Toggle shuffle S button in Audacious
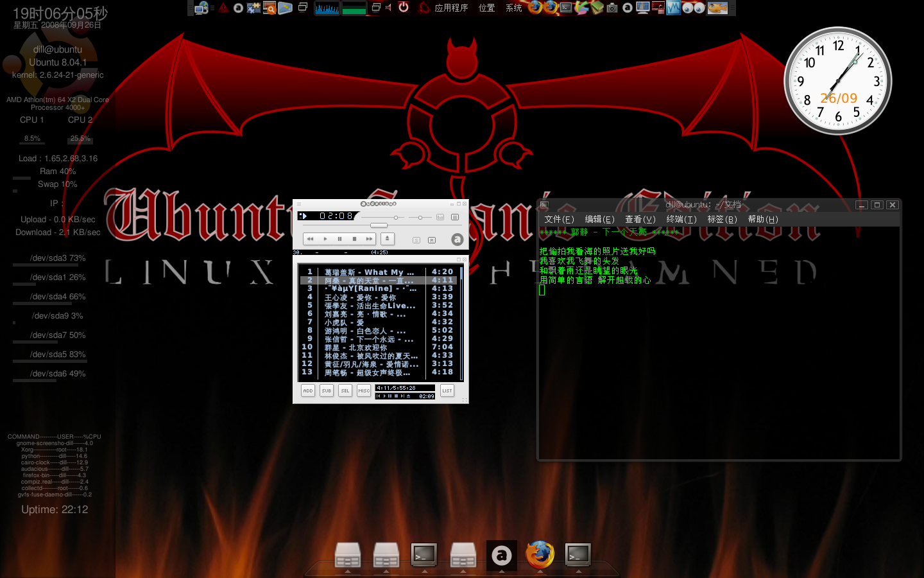Screen dimensions: 924x578 (416, 240)
